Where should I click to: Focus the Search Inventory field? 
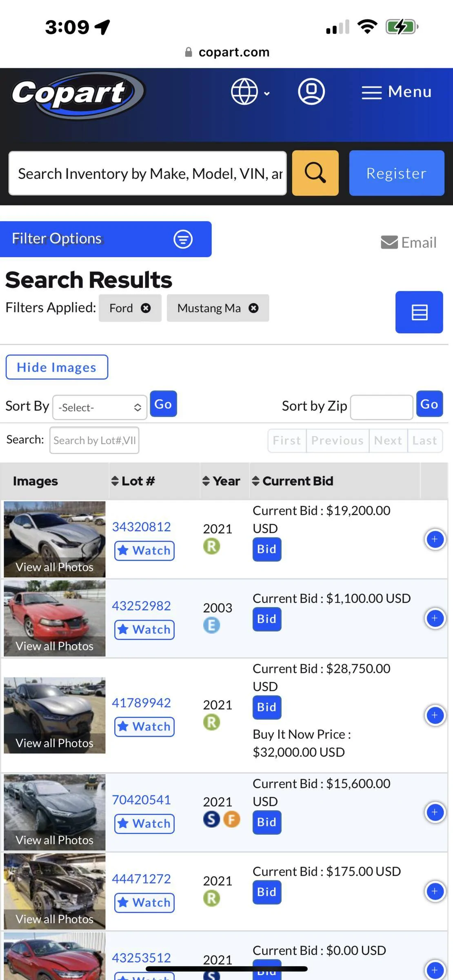tap(148, 174)
